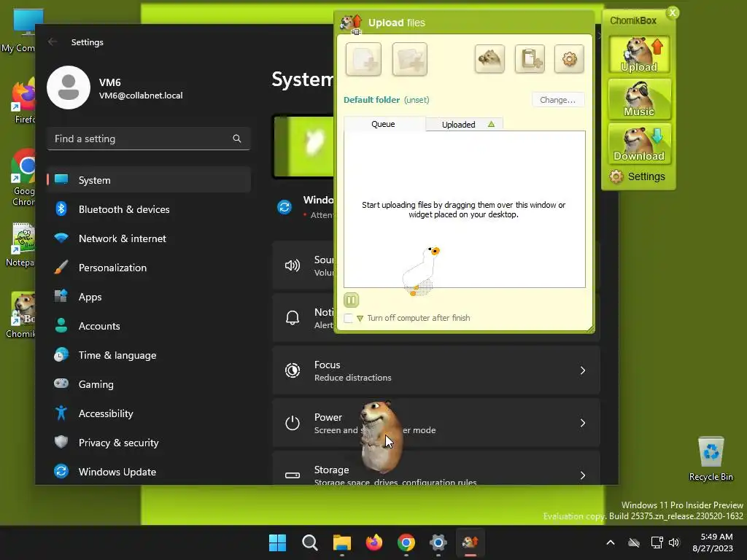Click the search magnifier in Find a setting
The image size is (747, 560).
tap(237, 139)
